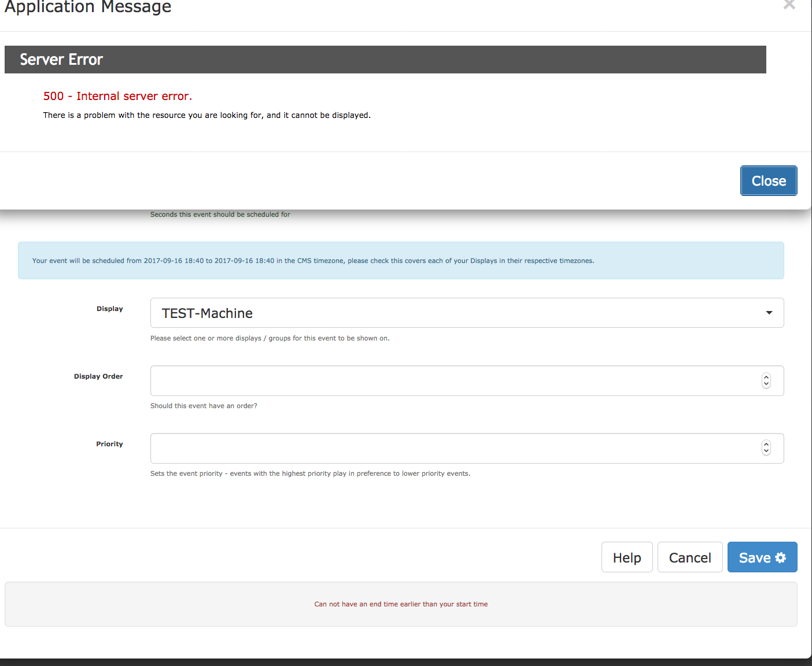The width and height of the screenshot is (812, 666).
Task: Save the scheduled event
Action: click(762, 557)
